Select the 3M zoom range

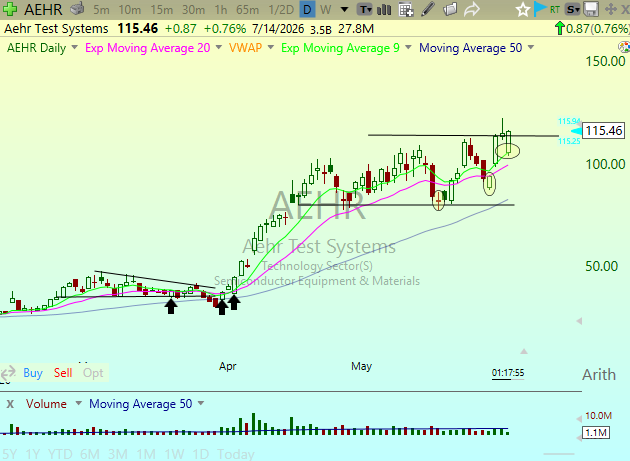tap(118, 454)
